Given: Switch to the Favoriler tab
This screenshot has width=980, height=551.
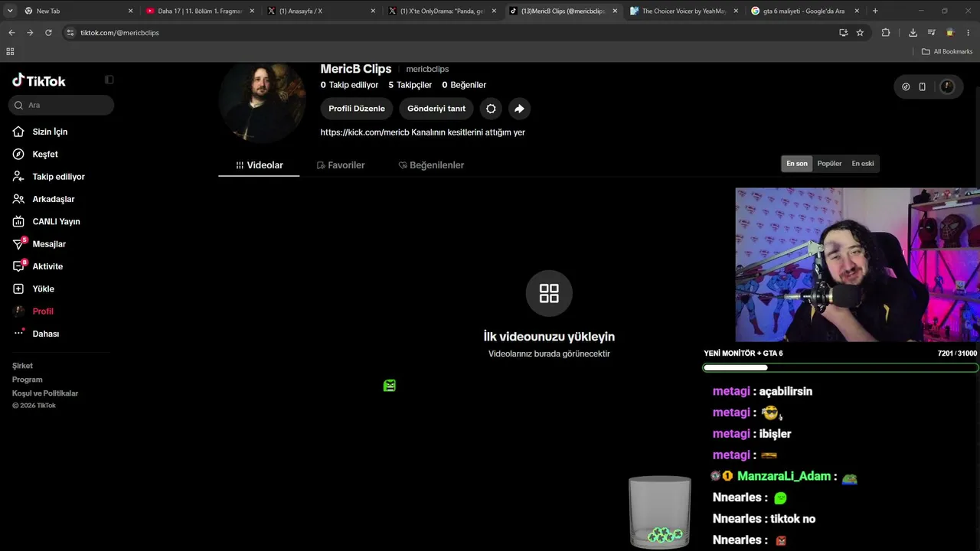Looking at the screenshot, I should coord(340,165).
